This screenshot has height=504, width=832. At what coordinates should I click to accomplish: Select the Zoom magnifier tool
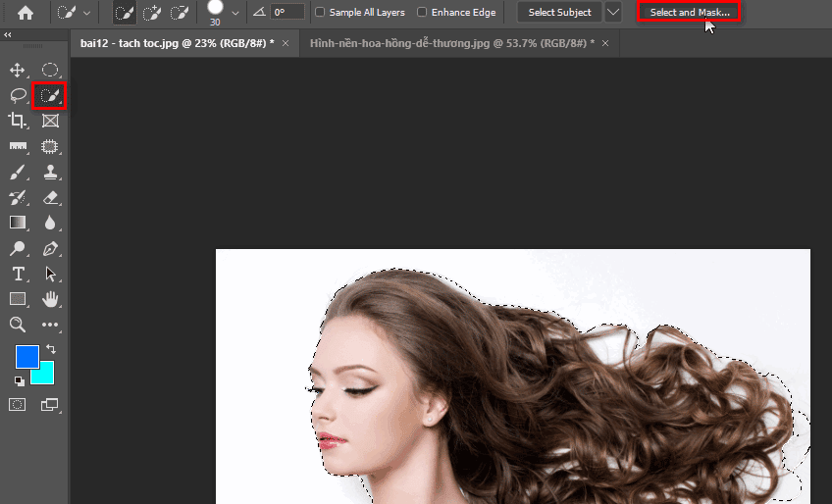pyautogui.click(x=18, y=325)
